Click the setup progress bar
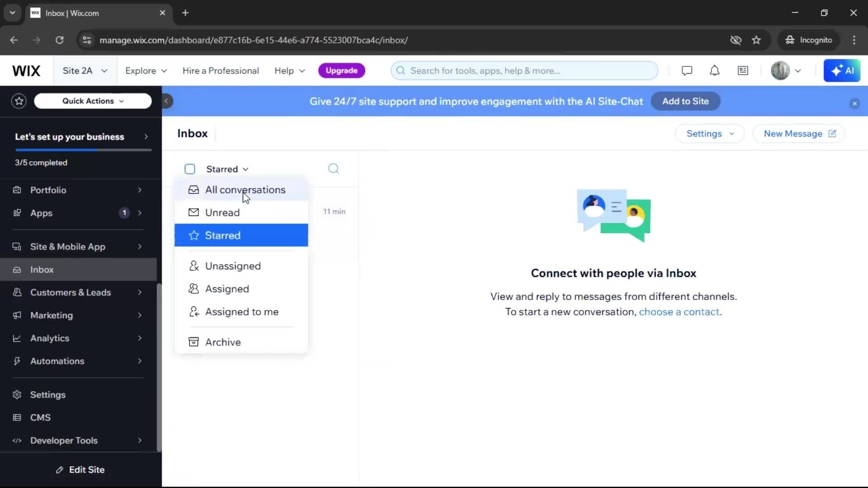Screen dimensions: 868x488 [x=83, y=150]
